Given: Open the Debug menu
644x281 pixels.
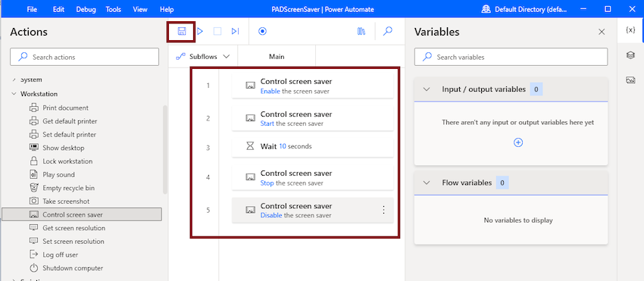Looking at the screenshot, I should click(x=86, y=9).
